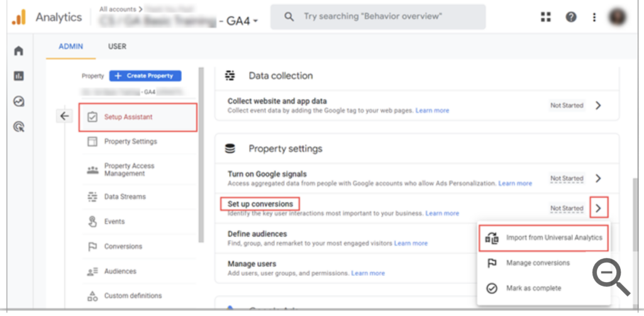
Task: Open Learn more link for Google signals
Action: point(515,184)
